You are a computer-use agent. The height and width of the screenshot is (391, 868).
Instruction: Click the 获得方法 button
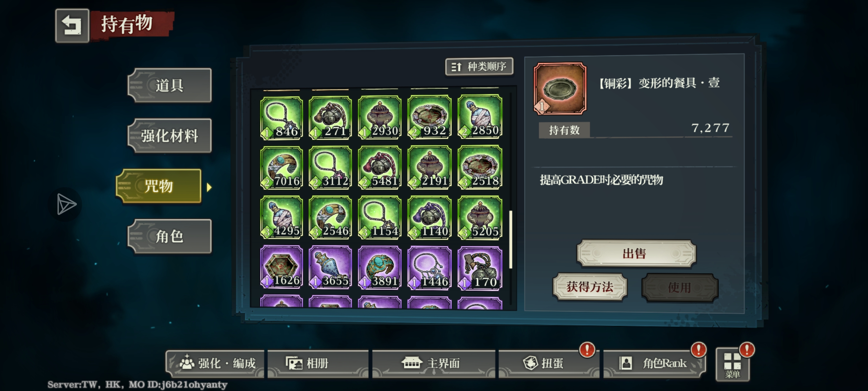pos(589,287)
